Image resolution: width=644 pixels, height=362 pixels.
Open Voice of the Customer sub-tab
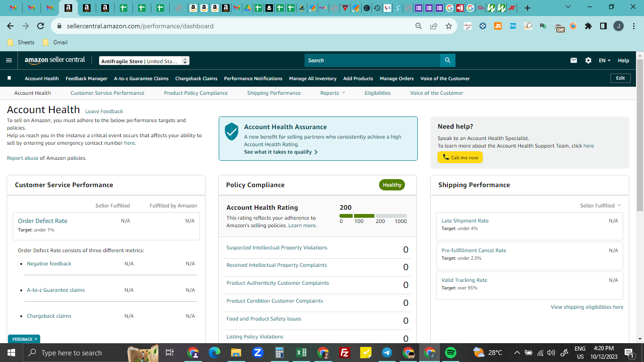point(437,93)
